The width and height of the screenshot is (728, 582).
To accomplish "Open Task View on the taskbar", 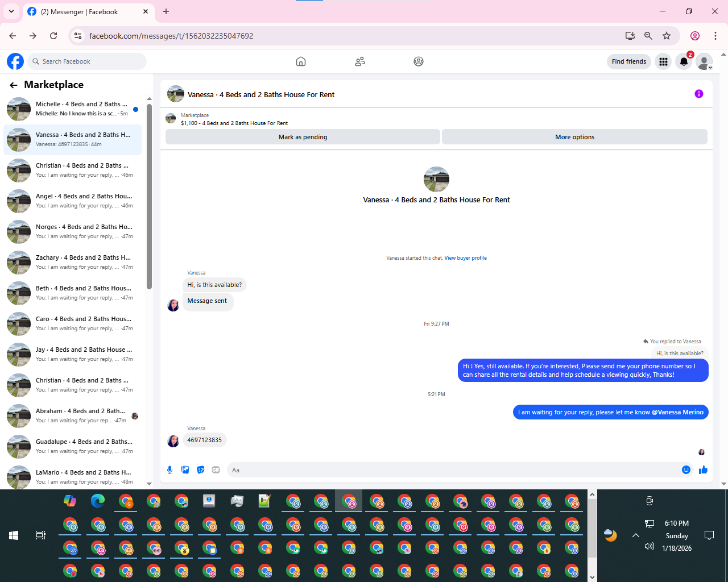I will point(41,535).
